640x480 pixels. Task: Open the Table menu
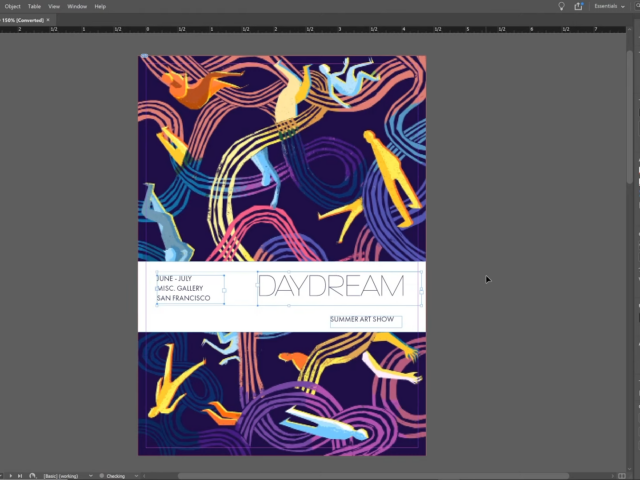point(34,6)
